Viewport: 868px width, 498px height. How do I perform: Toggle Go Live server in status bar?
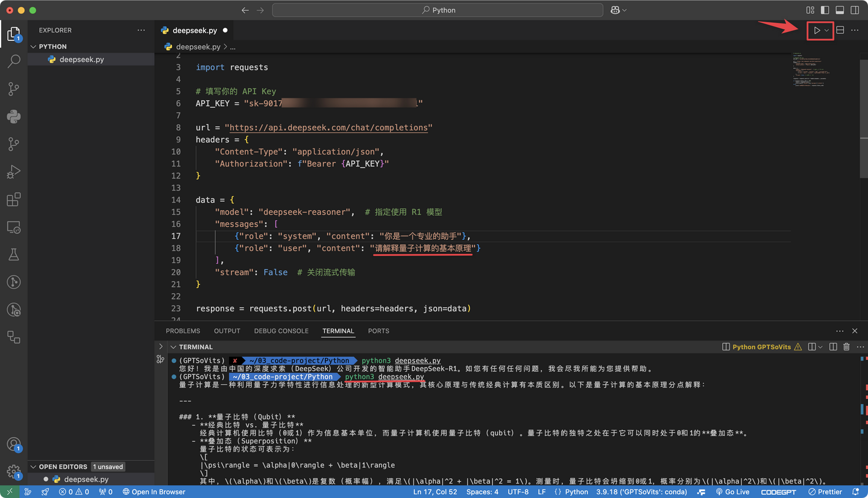(x=732, y=491)
